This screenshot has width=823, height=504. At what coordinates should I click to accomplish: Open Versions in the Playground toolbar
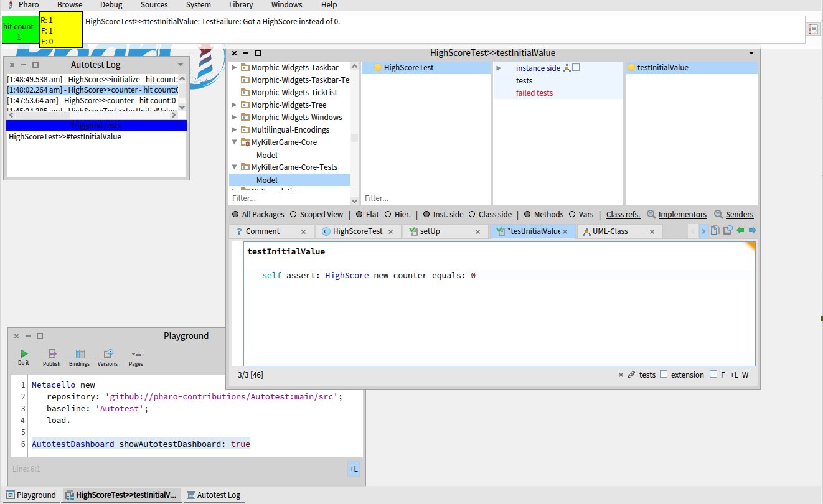coord(108,357)
